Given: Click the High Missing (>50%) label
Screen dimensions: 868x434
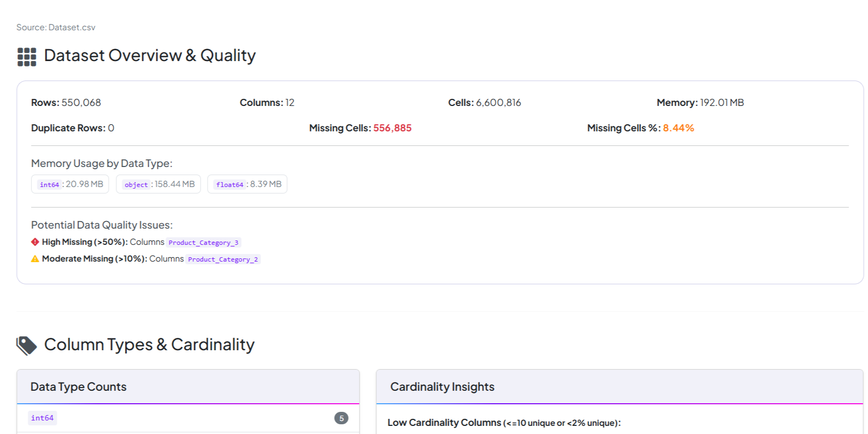Looking at the screenshot, I should pyautogui.click(x=85, y=242).
